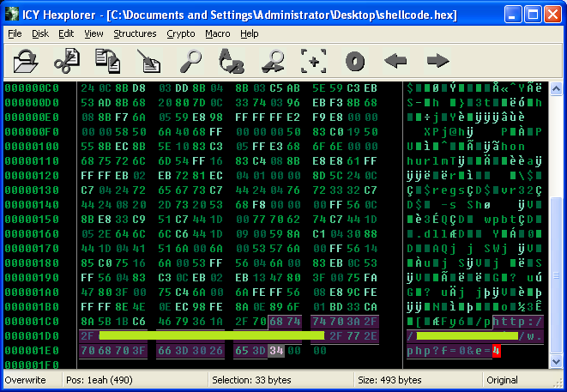
Task: Click the Cut scissors toolbar icon
Action: click(66, 61)
